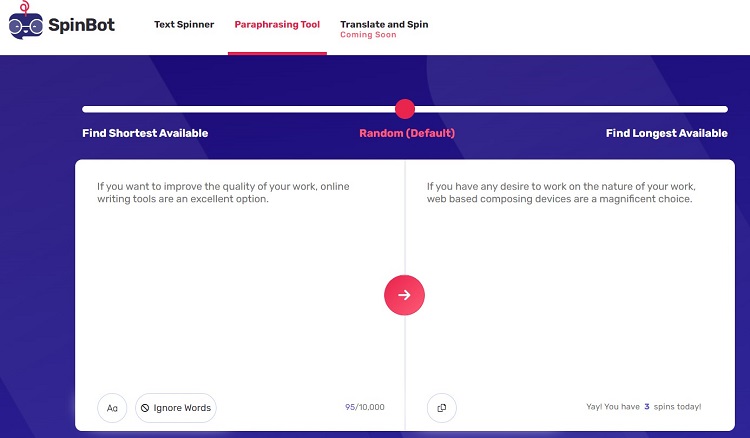
Task: Click the Coming Soon label
Action: click(368, 35)
